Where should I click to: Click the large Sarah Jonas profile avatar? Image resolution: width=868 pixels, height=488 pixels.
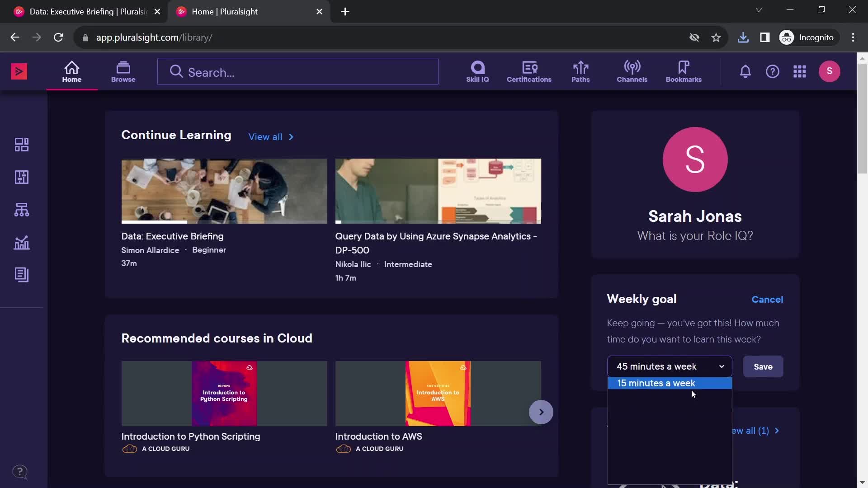tap(695, 160)
